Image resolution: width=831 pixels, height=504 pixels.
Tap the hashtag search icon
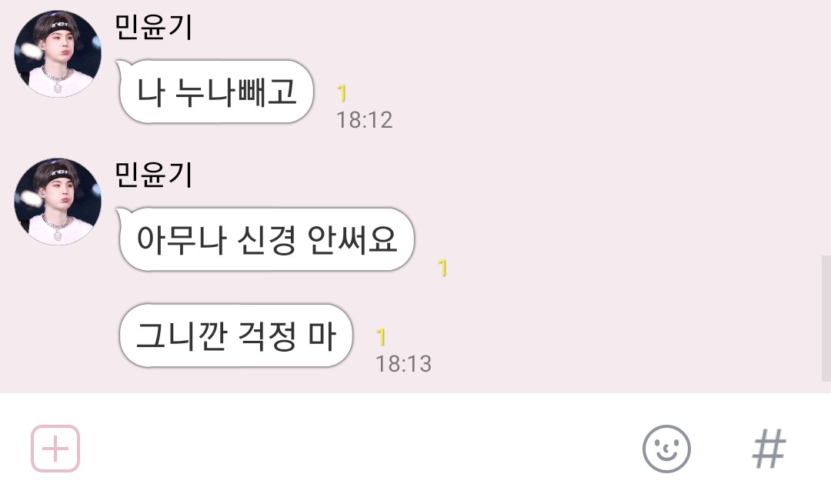pos(769,449)
